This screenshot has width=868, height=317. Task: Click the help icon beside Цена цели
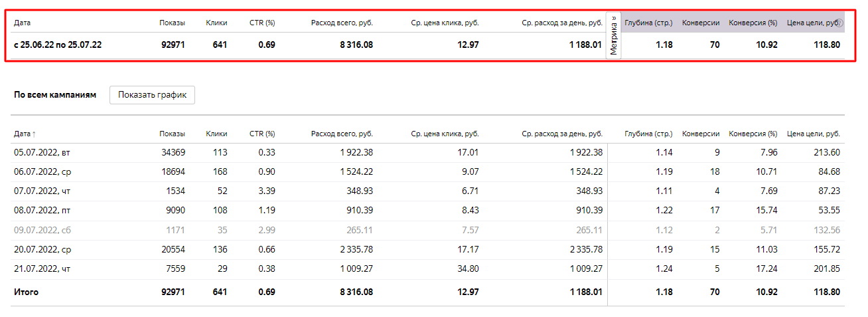coord(841,23)
